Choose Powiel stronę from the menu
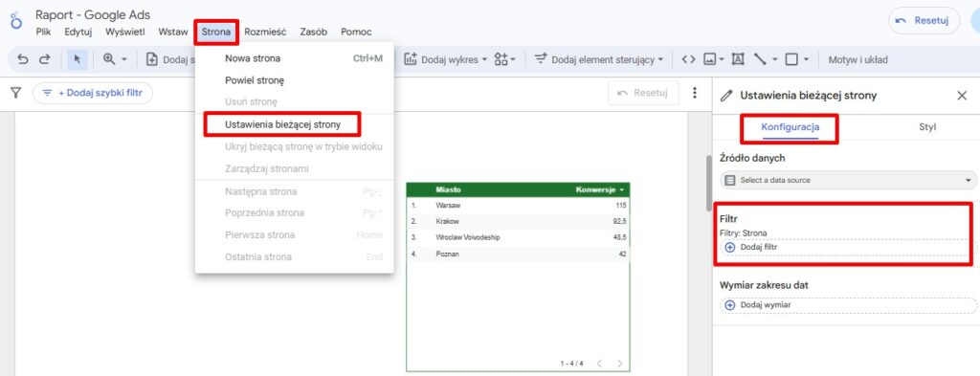980x376 pixels. pyautogui.click(x=295, y=80)
